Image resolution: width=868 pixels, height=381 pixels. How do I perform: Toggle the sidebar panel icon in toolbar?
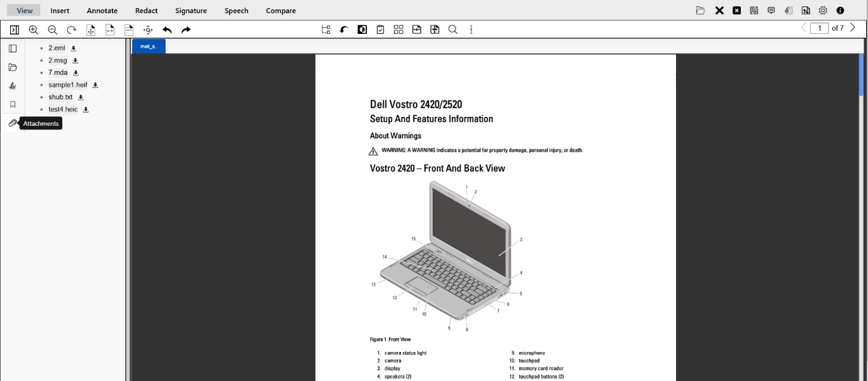14,30
